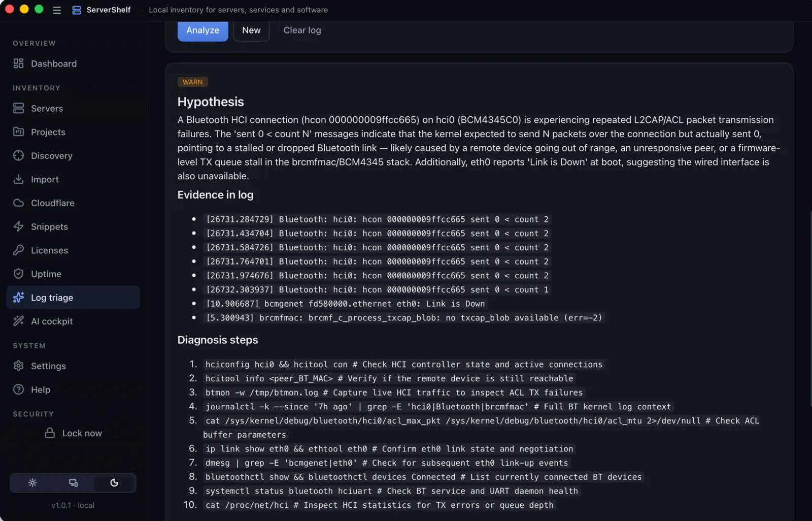This screenshot has width=812, height=521.
Task: Open the Dashboard page
Action: click(73, 63)
